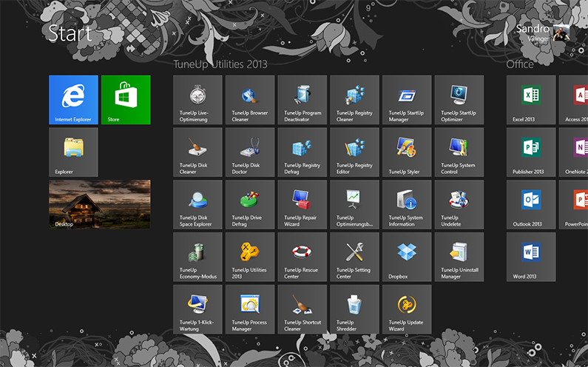The height and width of the screenshot is (367, 588).
Task: Open TuneUp Economy-Modus tile
Action: (197, 257)
